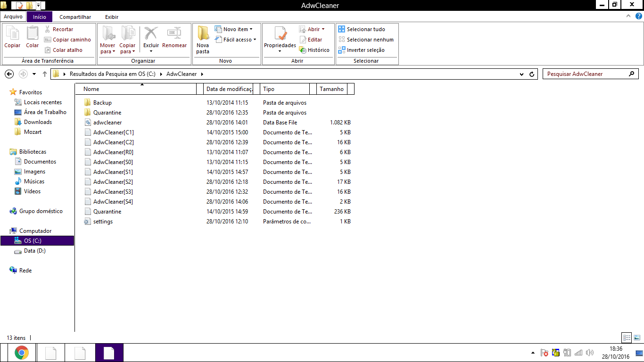
Task: Click Colar atalho command
Action: point(63,50)
